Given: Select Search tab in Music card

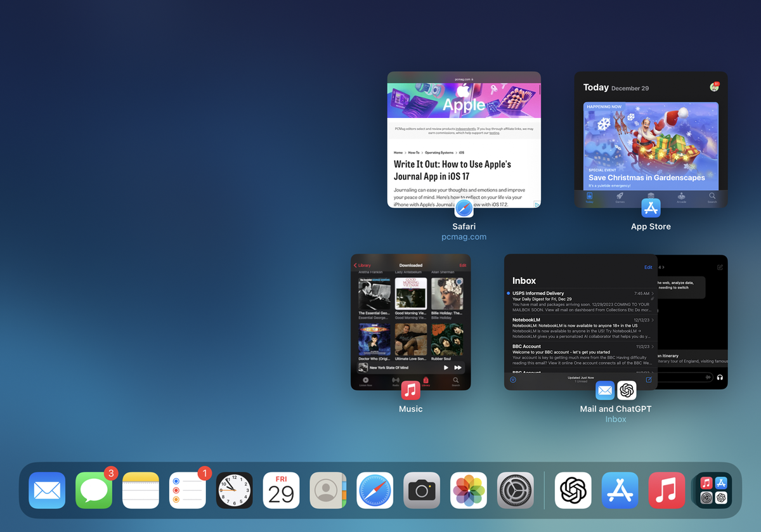Looking at the screenshot, I should tap(455, 381).
